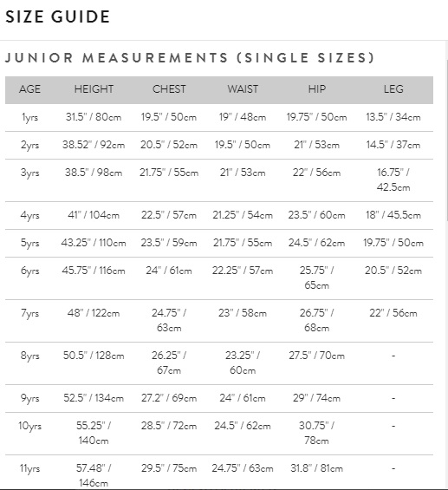Click the Junior Measurements (Single Sizes) heading
The image size is (448, 490).
point(189,58)
